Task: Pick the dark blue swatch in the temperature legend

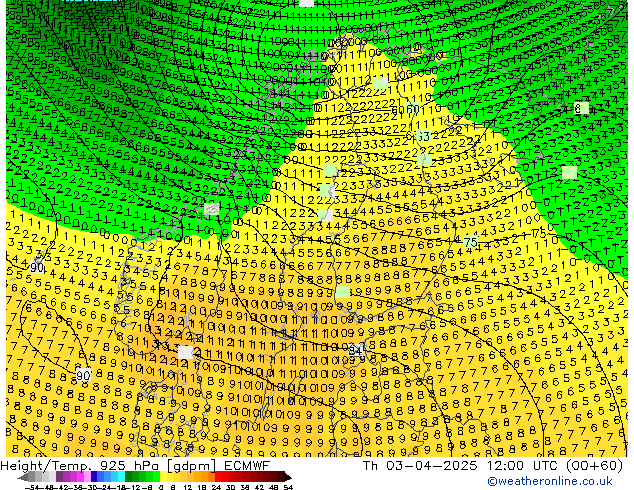Action: click(x=94, y=477)
